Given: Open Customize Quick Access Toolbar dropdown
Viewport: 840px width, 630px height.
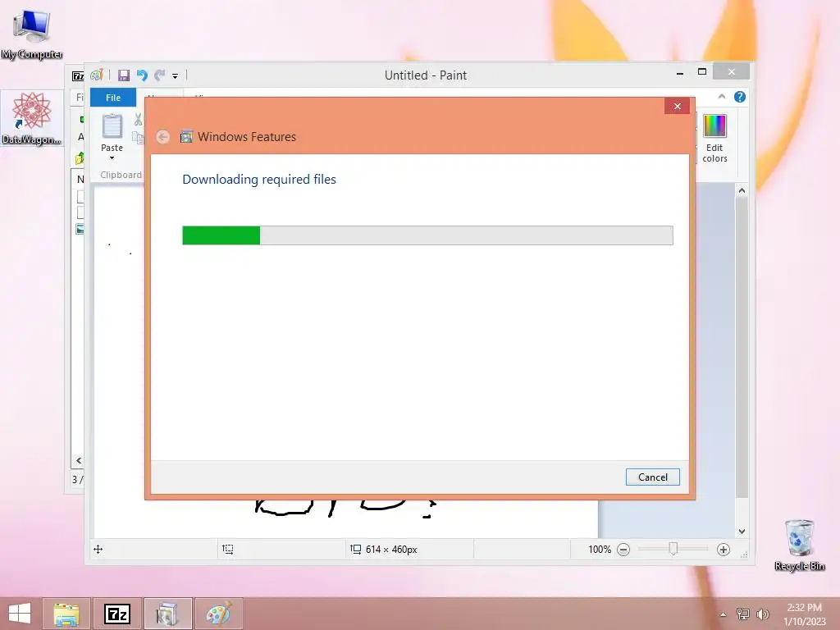Looking at the screenshot, I should pyautogui.click(x=175, y=76).
